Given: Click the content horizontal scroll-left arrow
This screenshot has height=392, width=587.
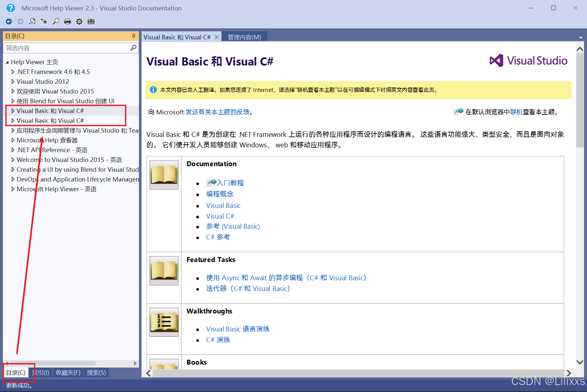Looking at the screenshot, I should 149,373.
